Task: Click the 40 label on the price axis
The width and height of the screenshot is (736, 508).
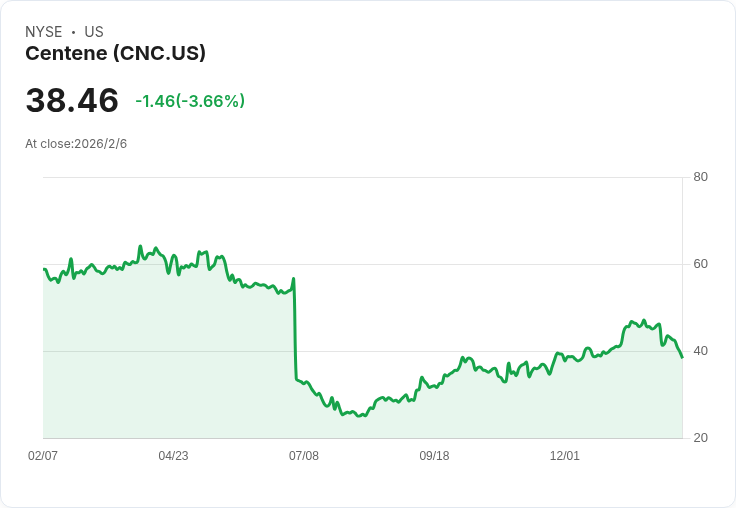Action: tap(700, 351)
